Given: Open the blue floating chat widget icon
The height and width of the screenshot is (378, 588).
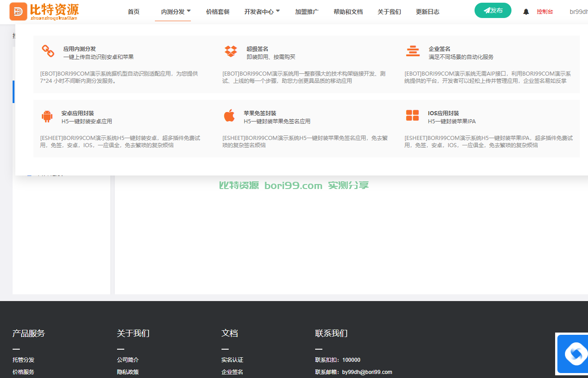Looking at the screenshot, I should pyautogui.click(x=573, y=355).
